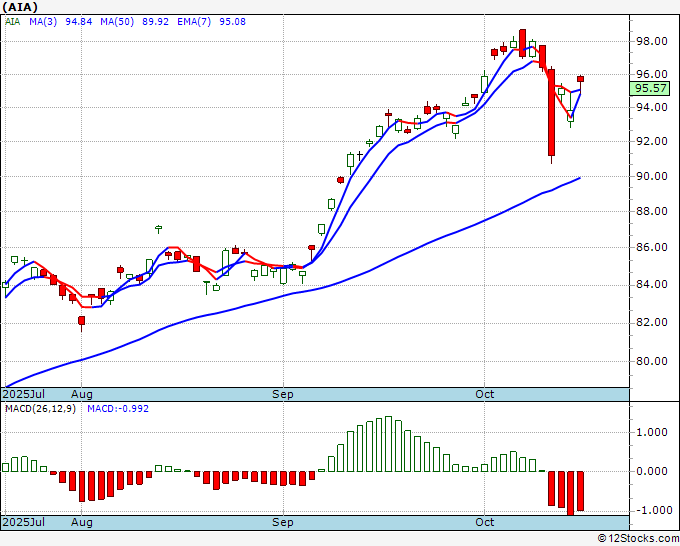
Task: Click the EMA(7) legend label
Action: click(194, 22)
